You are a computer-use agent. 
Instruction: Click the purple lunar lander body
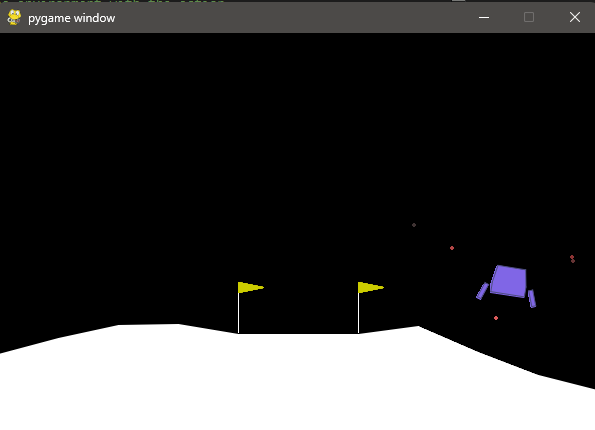(x=508, y=281)
